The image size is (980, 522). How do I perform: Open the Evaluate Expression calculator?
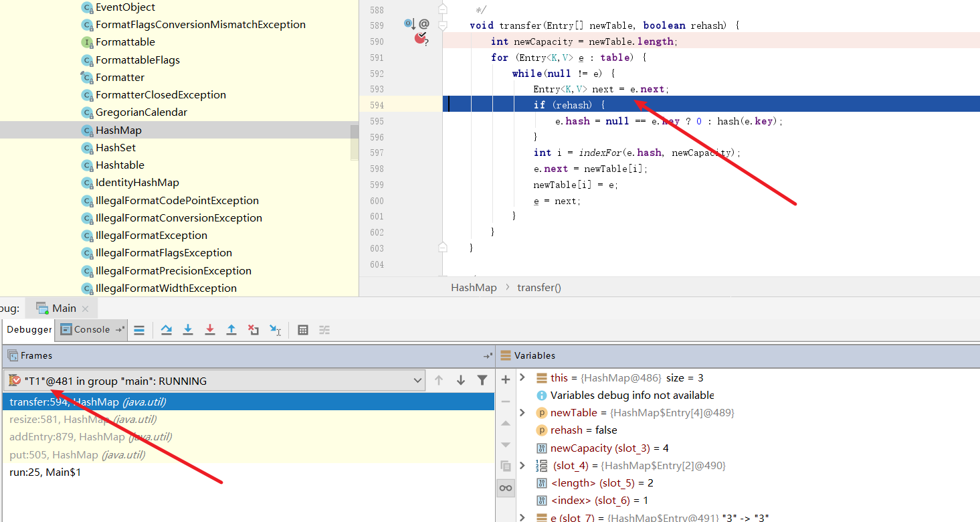303,330
